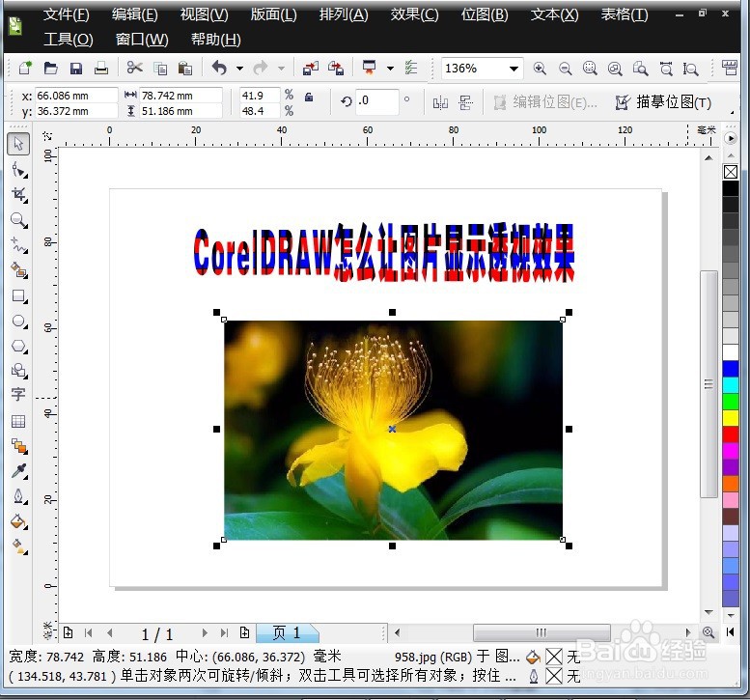The image size is (750, 700).
Task: Pick the no-fill X swatch
Action: tap(731, 172)
